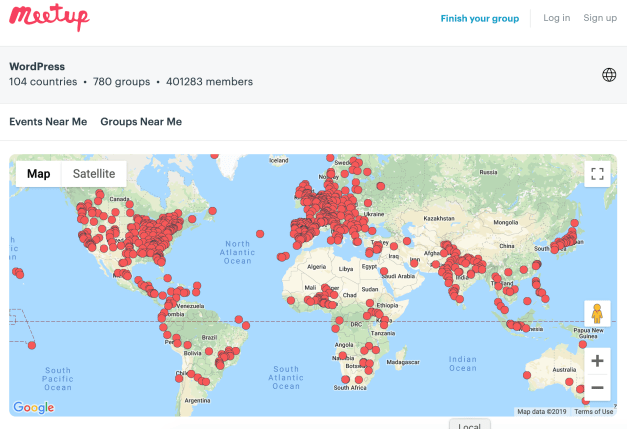The width and height of the screenshot is (627, 429).
Task: Click the WordPress heading
Action: tap(37, 67)
